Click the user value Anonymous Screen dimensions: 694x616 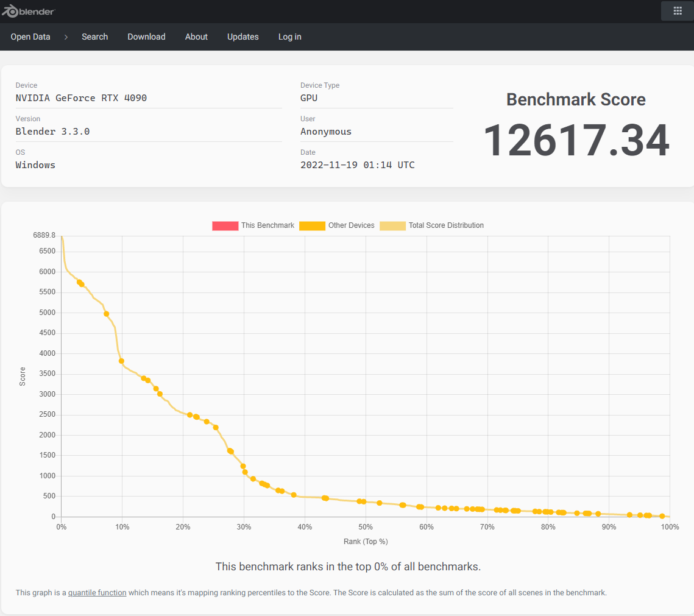point(326,132)
